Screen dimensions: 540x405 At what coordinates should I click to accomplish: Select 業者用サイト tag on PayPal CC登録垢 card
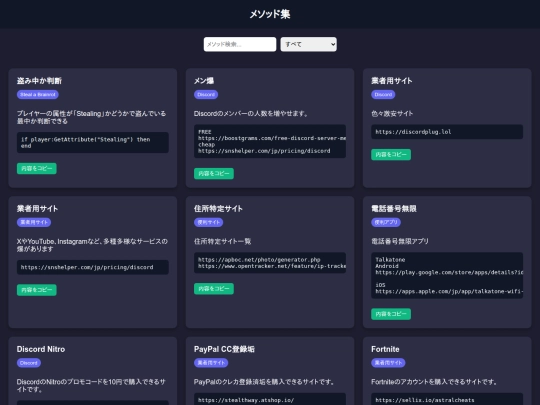(211, 363)
